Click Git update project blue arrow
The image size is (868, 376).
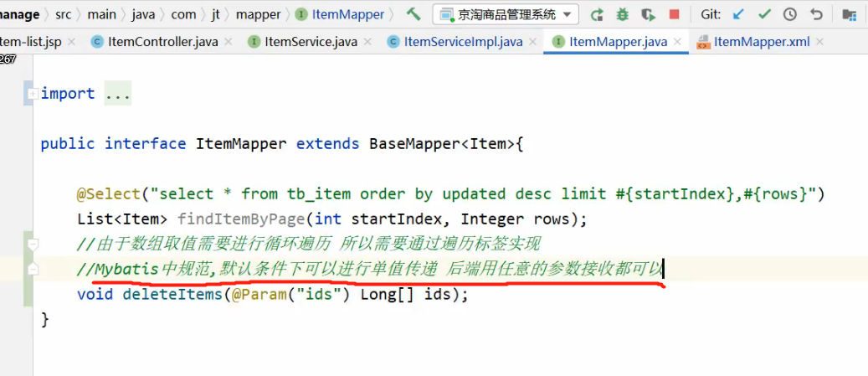coord(738,15)
